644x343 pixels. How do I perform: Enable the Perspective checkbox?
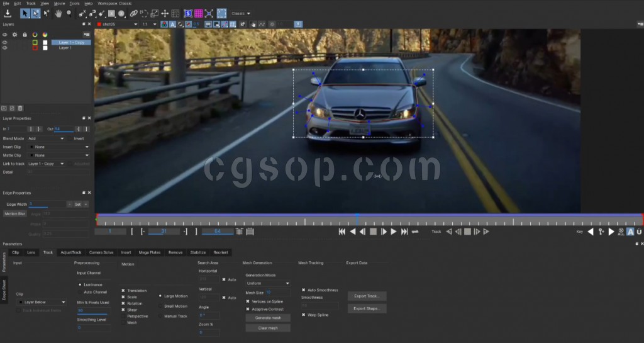(x=123, y=317)
